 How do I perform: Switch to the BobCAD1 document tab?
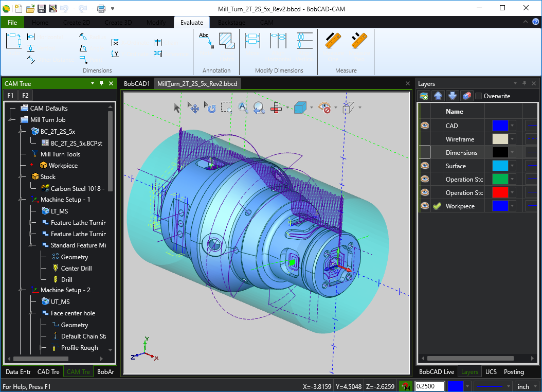[x=137, y=84]
